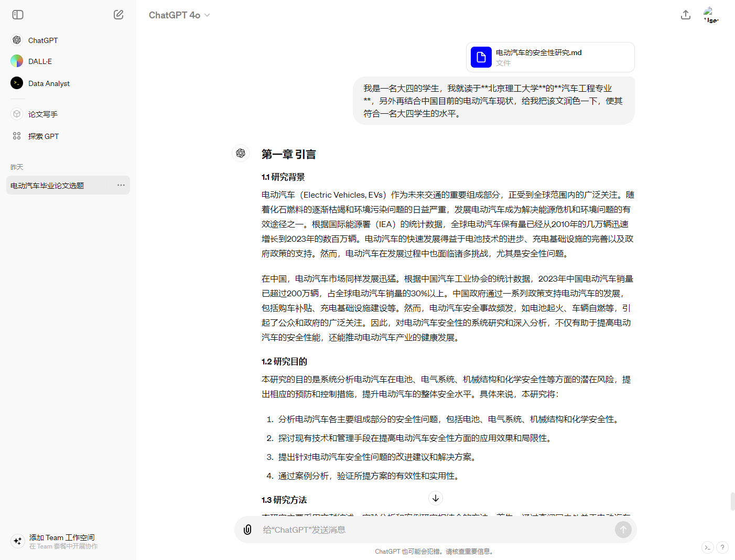Open the attached 电动汽车的安全性研究.md file
Viewport: 735px width, 560px height.
pos(550,57)
